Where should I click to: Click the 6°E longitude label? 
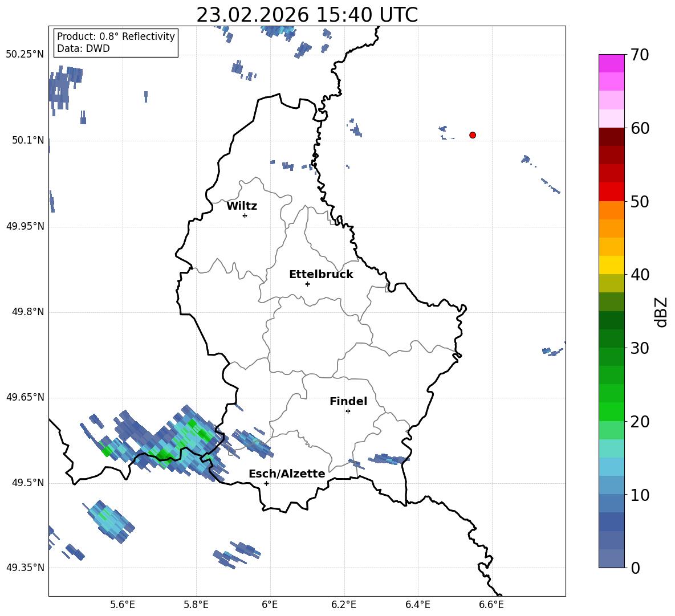pos(270,605)
